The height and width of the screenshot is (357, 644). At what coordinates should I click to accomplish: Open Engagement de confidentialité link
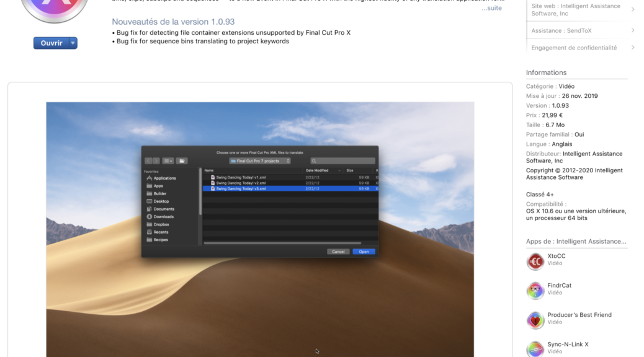tap(574, 48)
